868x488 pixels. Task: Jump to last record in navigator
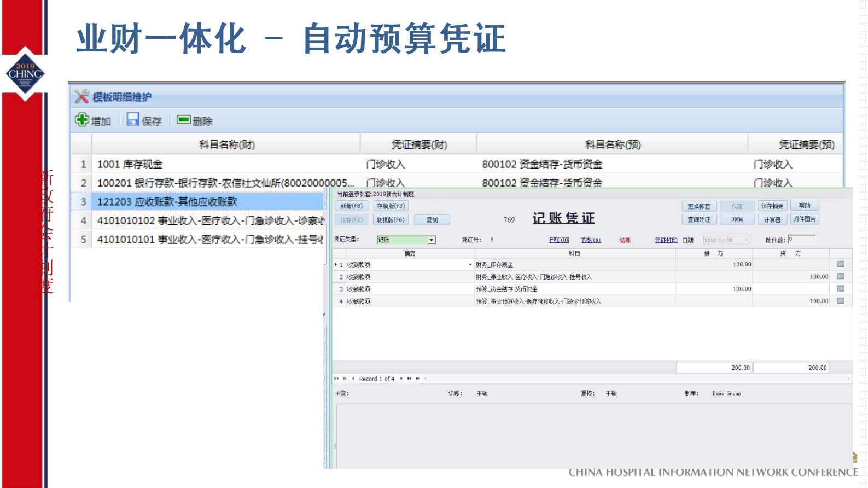418,379
